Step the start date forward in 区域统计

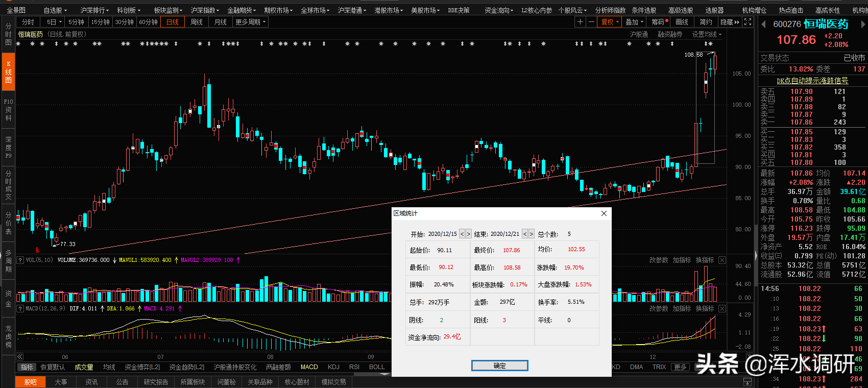[x=469, y=234]
